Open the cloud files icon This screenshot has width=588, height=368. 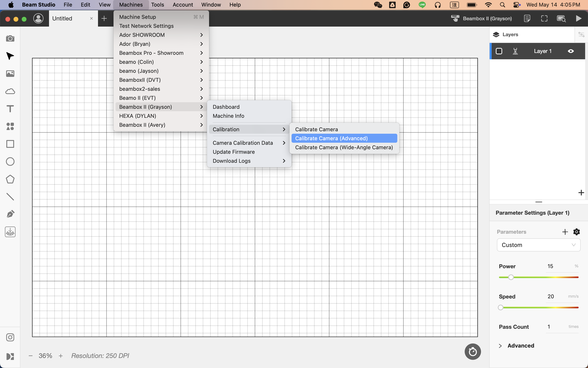tap(10, 91)
